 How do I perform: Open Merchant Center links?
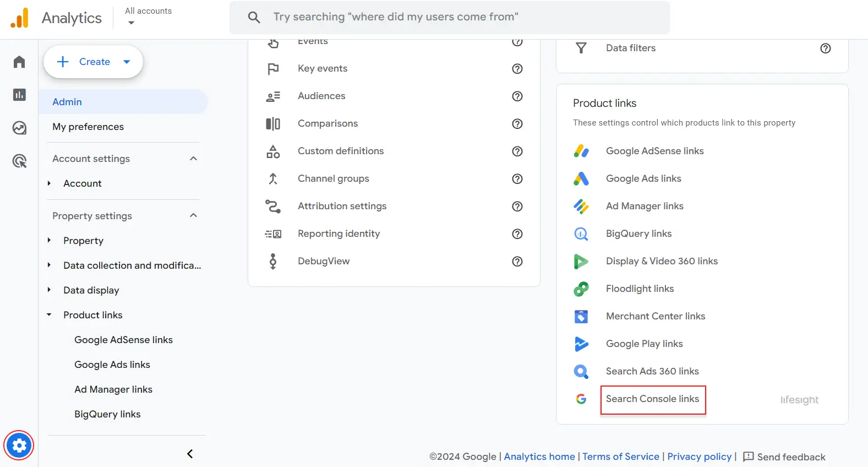[x=656, y=316]
